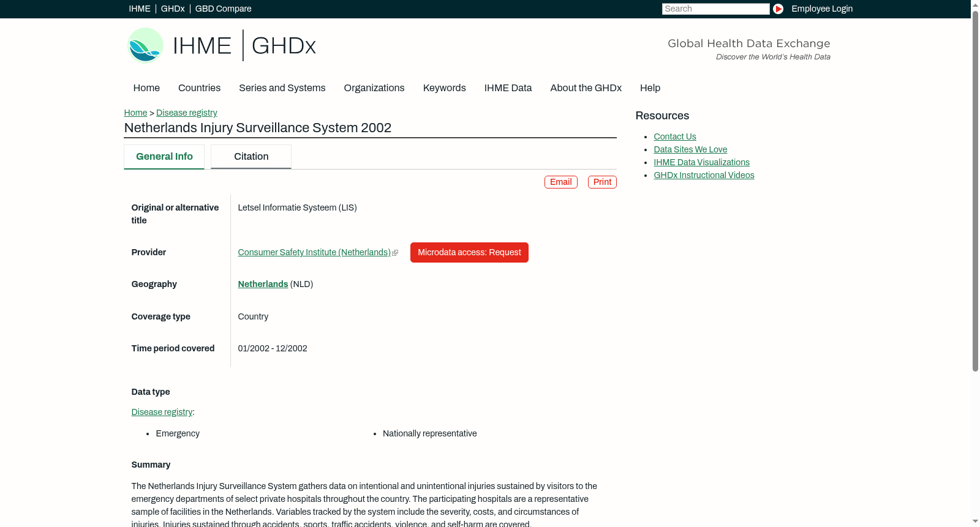This screenshot has width=980, height=527.
Task: Submit search with the red arrow button
Action: 778,9
